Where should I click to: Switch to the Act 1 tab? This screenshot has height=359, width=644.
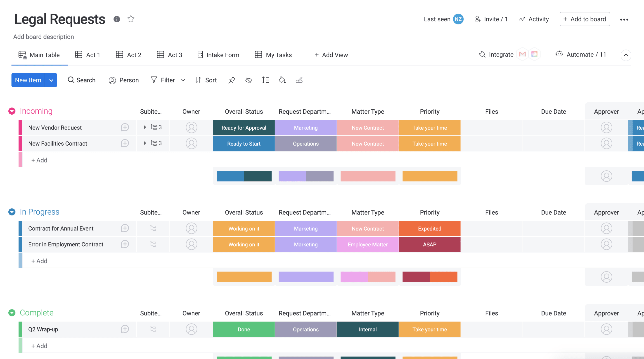(88, 55)
